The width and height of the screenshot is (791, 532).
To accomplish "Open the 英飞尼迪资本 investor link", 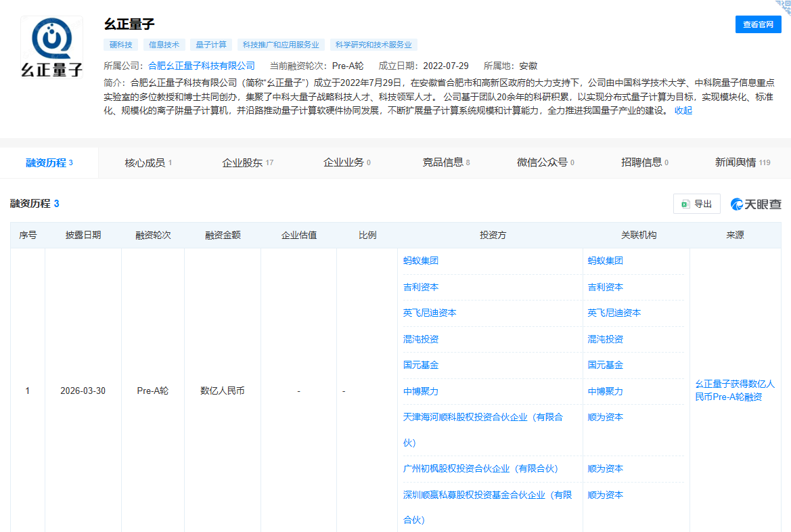I will 430,313.
